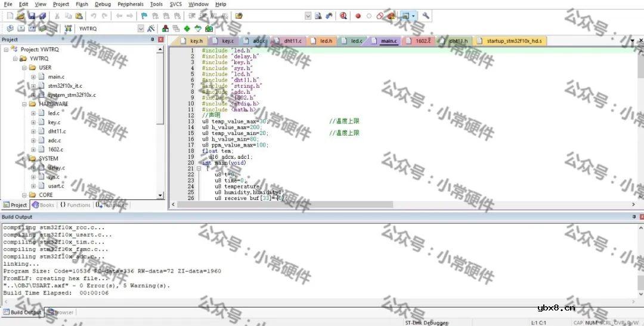Collapse the Project: YWTRQ root node
644x326 pixels.
[6, 50]
